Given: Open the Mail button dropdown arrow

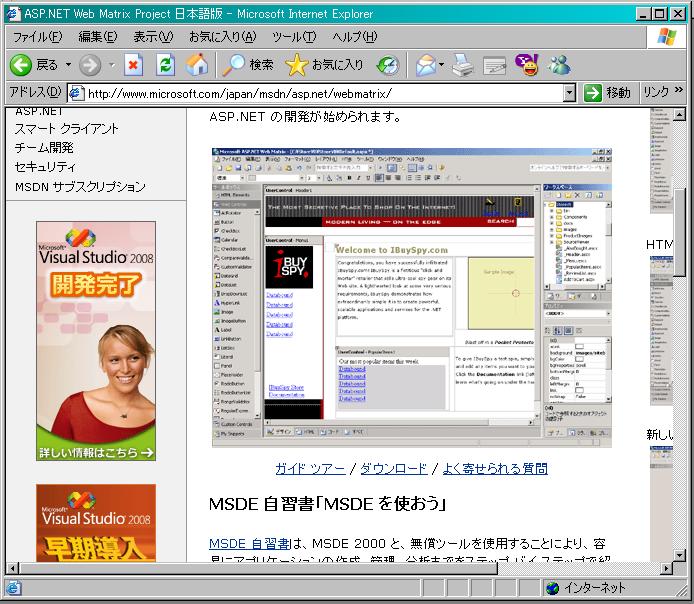Looking at the screenshot, I should (x=441, y=65).
